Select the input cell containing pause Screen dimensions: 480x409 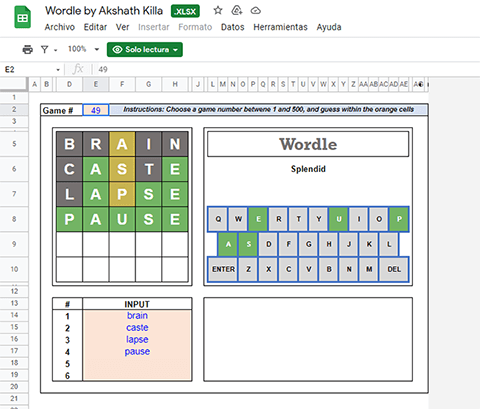137,351
